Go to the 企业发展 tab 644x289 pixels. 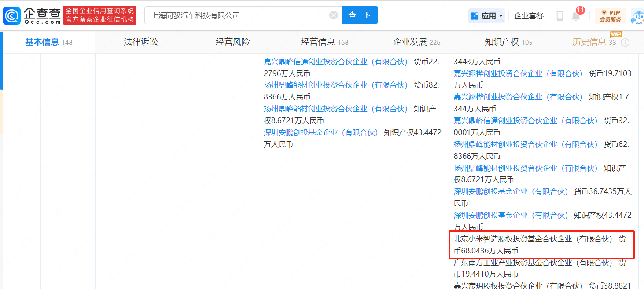click(417, 42)
